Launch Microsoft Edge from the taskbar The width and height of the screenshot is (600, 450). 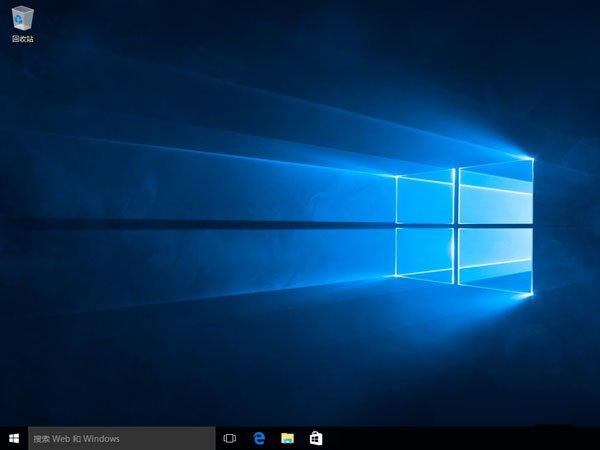[x=258, y=438]
